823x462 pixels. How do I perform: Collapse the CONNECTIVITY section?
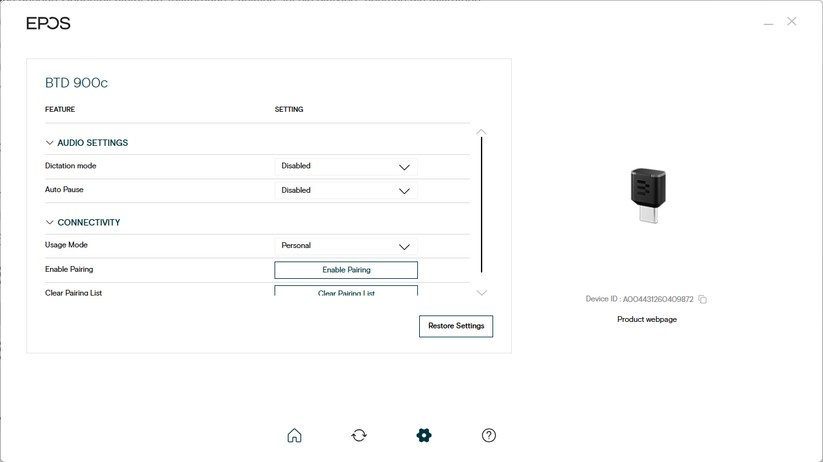click(x=49, y=223)
